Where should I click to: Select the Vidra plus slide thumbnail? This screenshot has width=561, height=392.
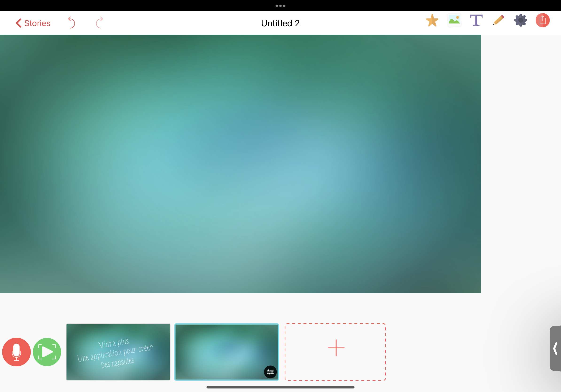point(118,352)
